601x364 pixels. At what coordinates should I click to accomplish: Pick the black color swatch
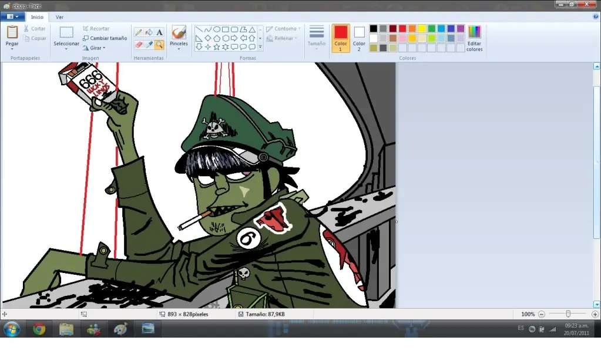coord(373,28)
